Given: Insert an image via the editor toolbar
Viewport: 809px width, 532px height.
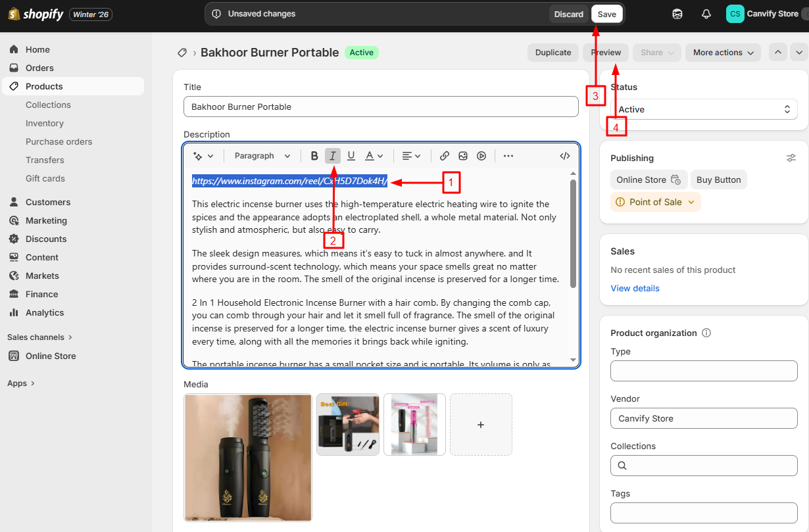Looking at the screenshot, I should 462,156.
